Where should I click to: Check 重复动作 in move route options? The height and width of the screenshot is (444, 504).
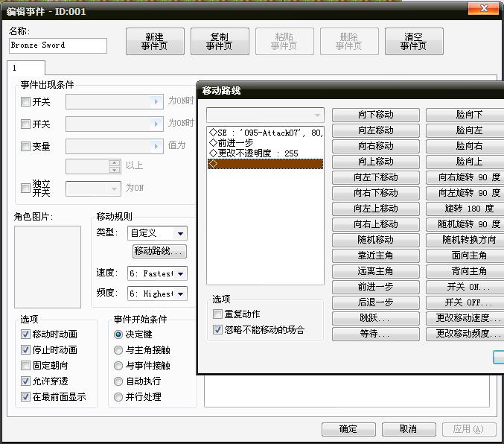coord(217,314)
